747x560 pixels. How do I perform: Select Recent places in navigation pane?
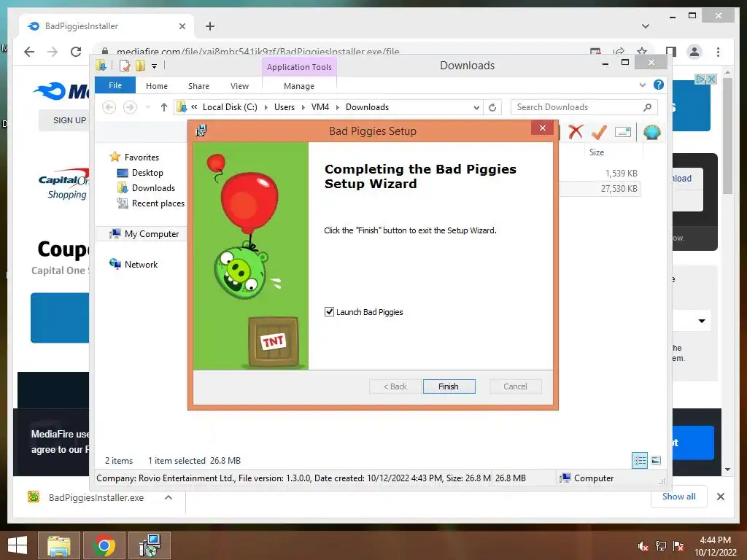[158, 203]
